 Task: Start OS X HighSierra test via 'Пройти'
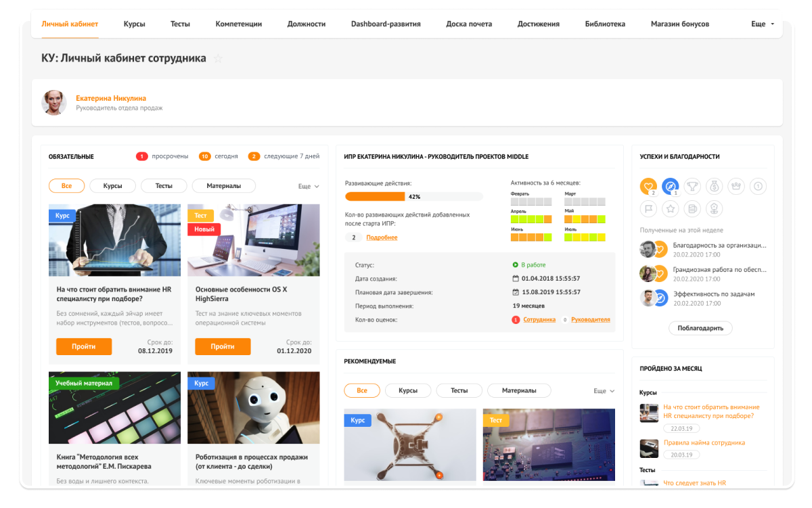pyautogui.click(x=223, y=346)
